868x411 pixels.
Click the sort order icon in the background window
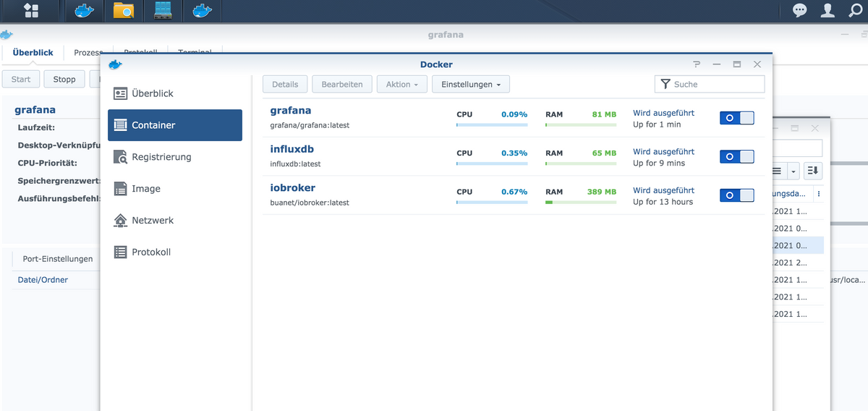tap(813, 171)
